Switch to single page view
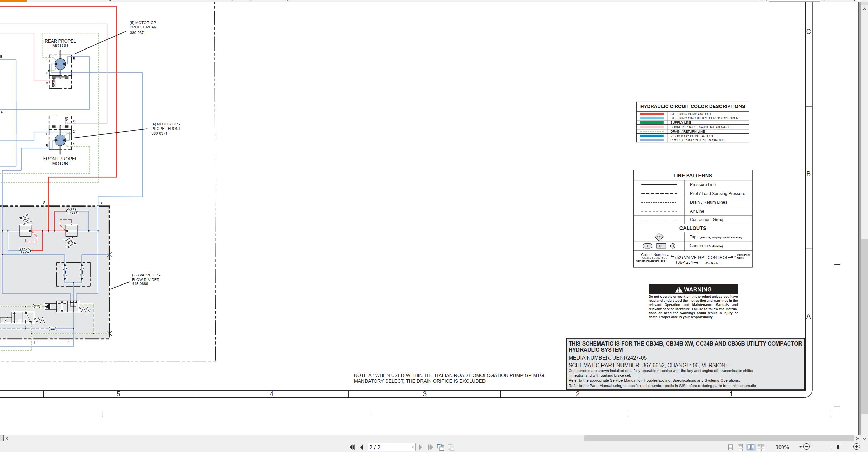Screen dimensions: 868x452 (x=730, y=447)
